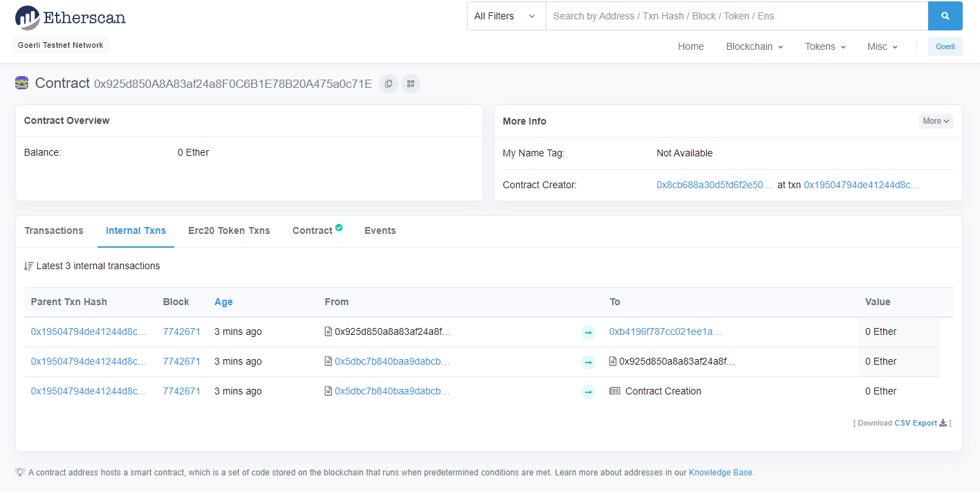
Task: Open From address 0x5dbc7b840baa9dabcb in third row
Action: pos(392,391)
